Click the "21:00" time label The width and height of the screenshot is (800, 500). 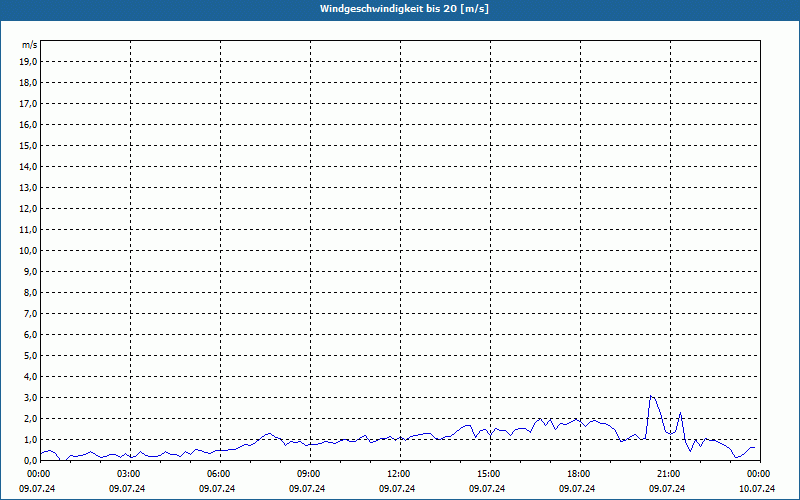(669, 474)
